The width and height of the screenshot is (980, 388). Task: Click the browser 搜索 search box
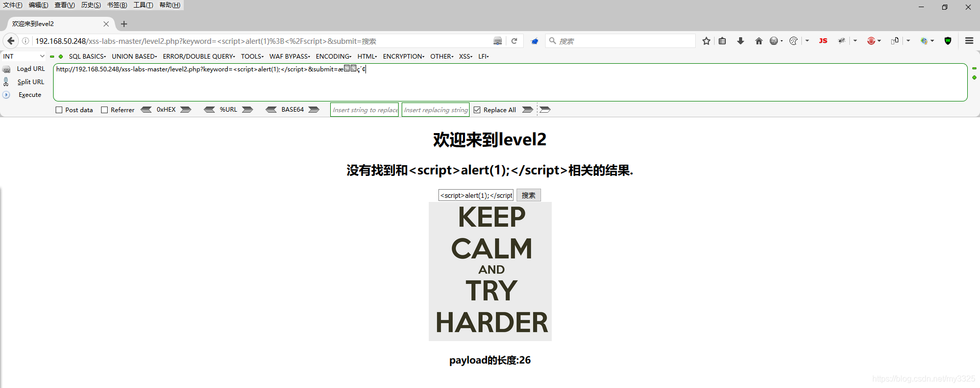click(x=620, y=41)
